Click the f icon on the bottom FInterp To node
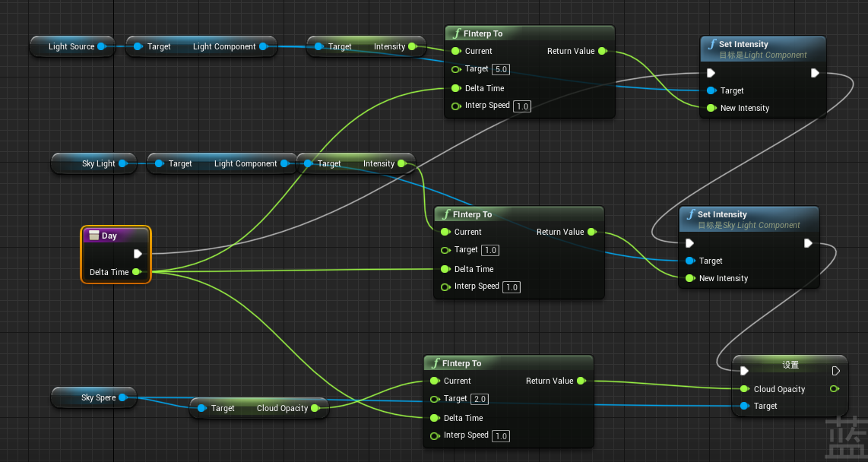Image resolution: width=868 pixels, height=462 pixels. 435,362
